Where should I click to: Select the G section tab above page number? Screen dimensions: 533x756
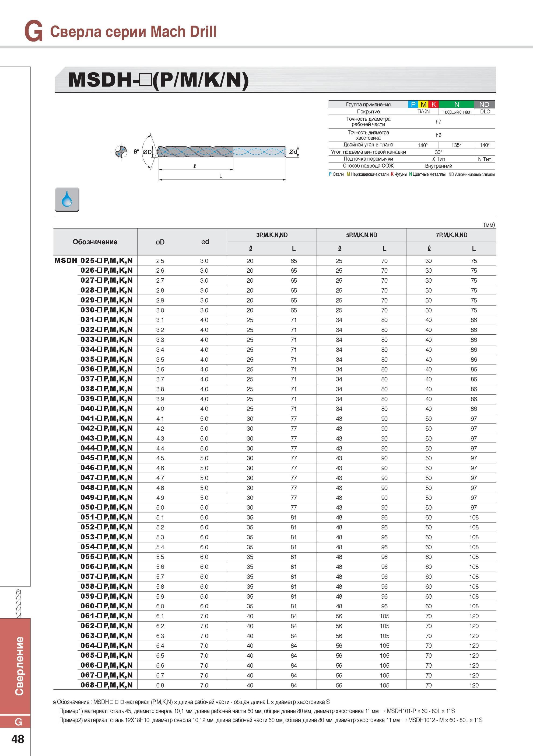[15, 722]
